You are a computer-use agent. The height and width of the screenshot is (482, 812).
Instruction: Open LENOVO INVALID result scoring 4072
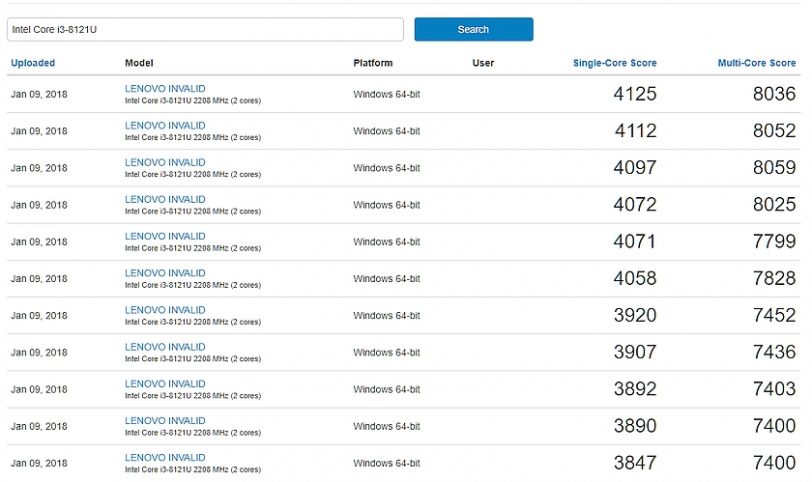pos(165,199)
